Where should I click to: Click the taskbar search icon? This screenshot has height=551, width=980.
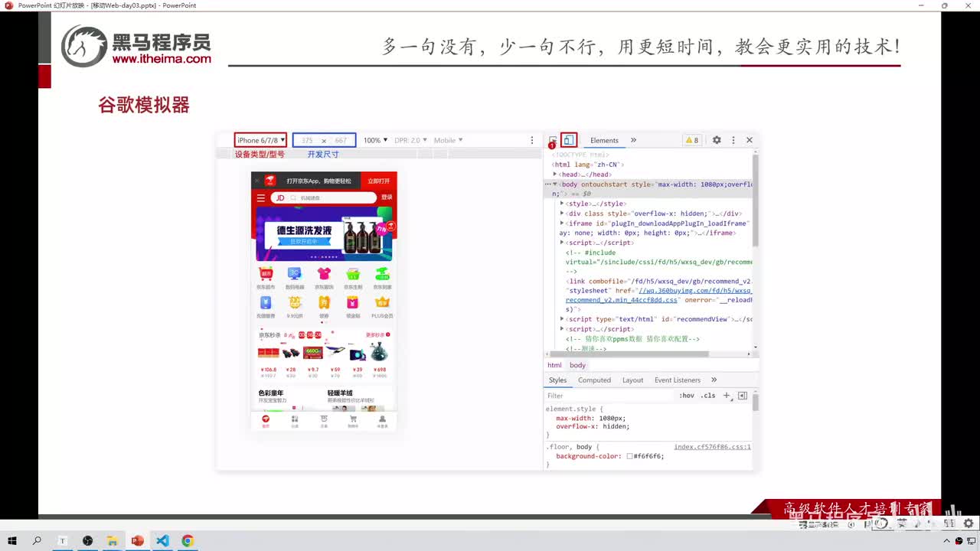coord(37,541)
